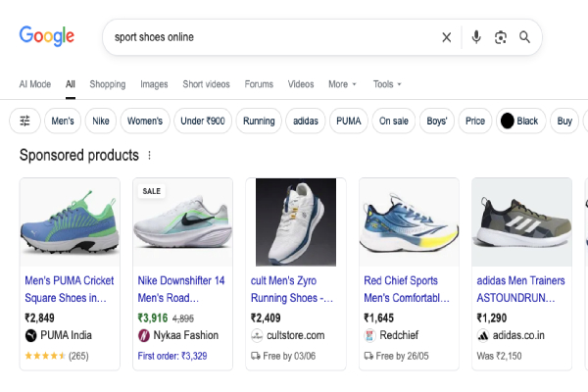
Task: Click sale price ₹3,916 on Nike shoe
Action: tap(153, 318)
